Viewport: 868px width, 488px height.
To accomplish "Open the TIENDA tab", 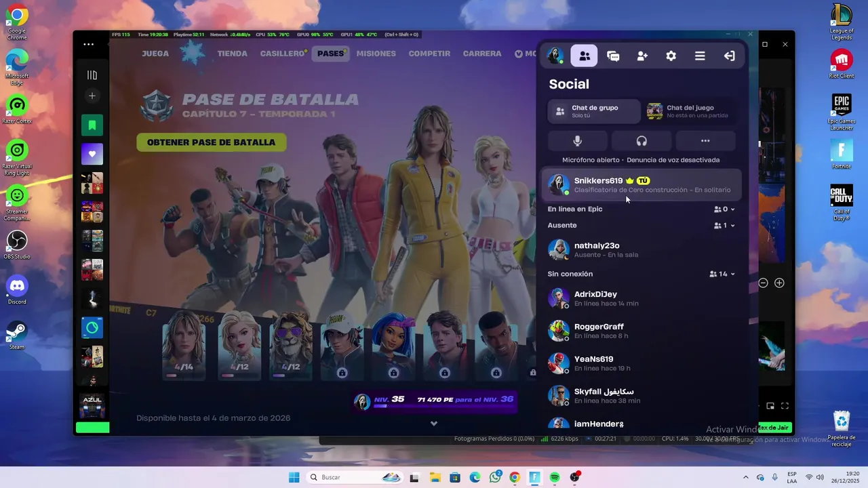I will pyautogui.click(x=232, y=54).
